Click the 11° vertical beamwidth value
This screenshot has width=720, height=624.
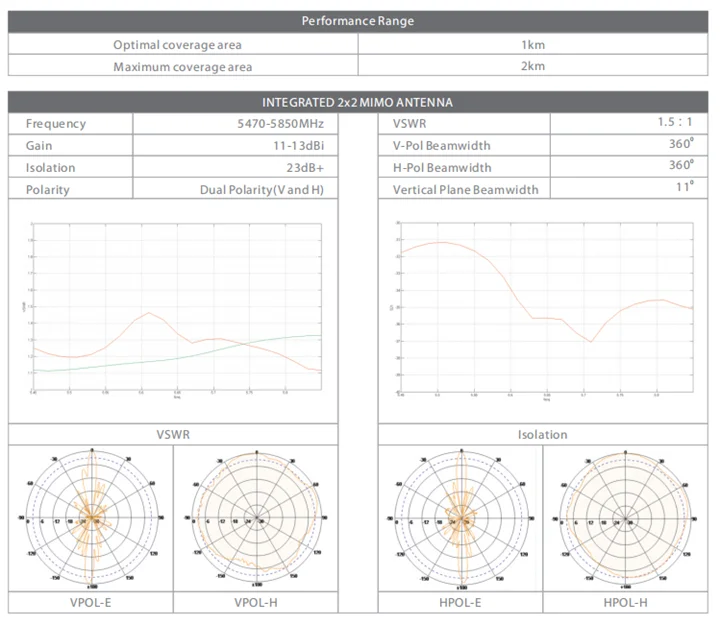pyautogui.click(x=685, y=186)
